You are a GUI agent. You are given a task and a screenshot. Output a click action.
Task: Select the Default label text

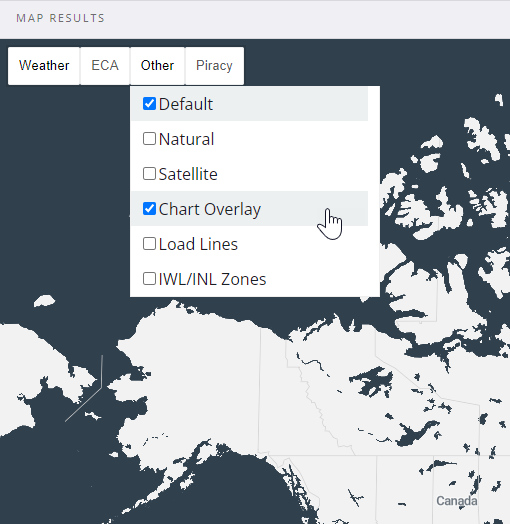coord(186,104)
